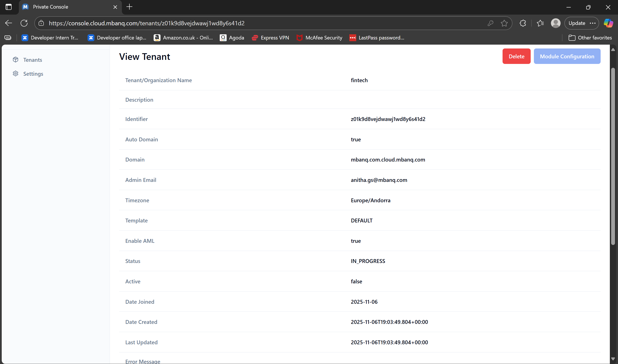Open tab actions menu icon
Viewport: 618px width, 364px height.
pyautogui.click(x=9, y=7)
